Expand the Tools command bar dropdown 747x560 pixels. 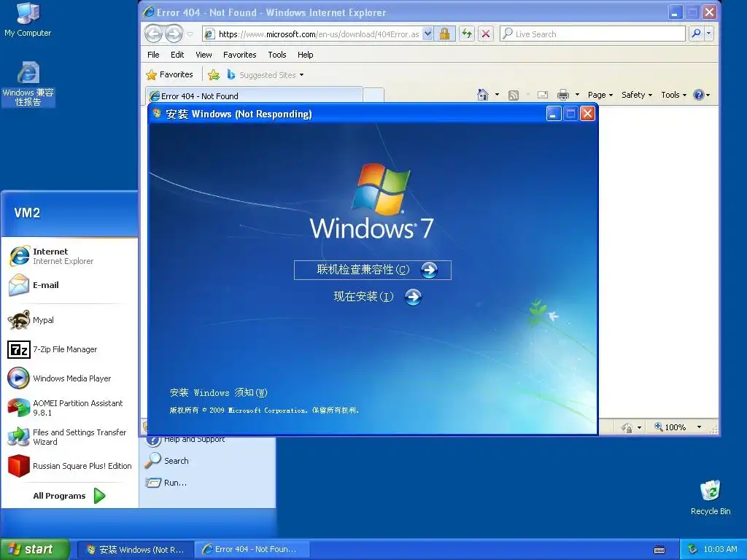pos(673,95)
